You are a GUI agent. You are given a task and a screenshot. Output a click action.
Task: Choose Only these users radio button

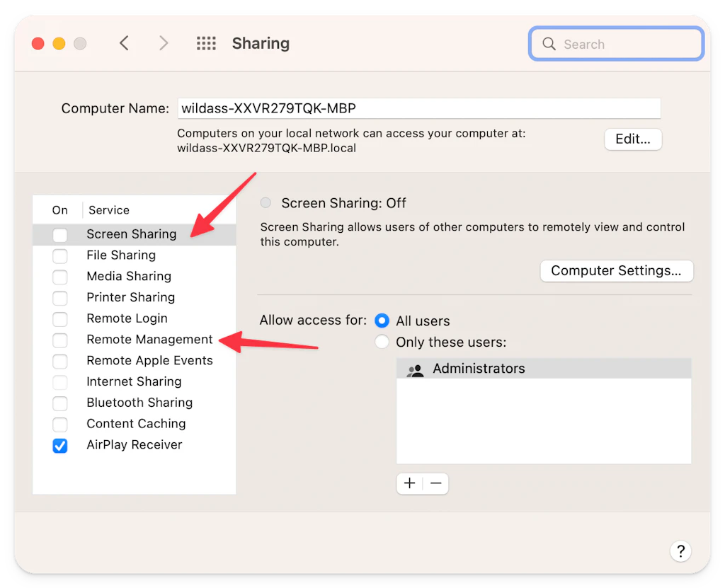(x=382, y=342)
